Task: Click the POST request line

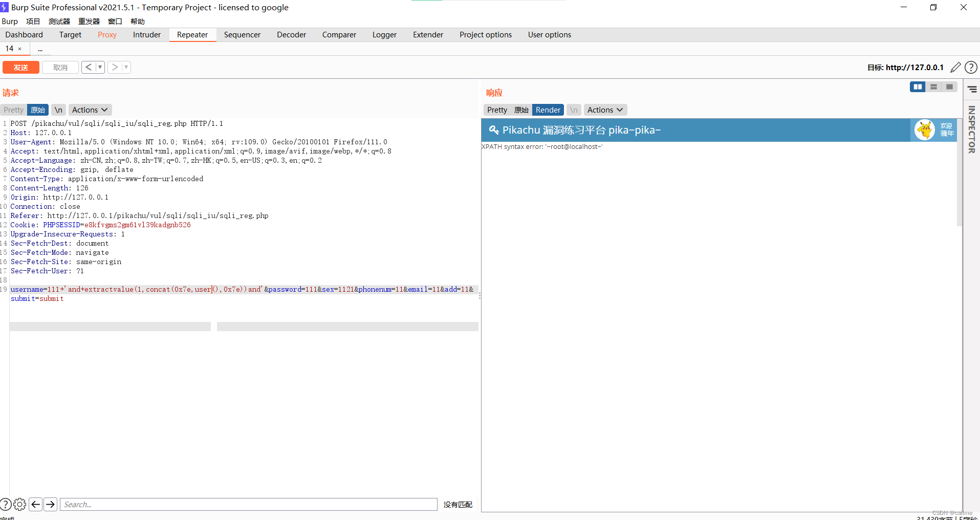Action: (117, 123)
